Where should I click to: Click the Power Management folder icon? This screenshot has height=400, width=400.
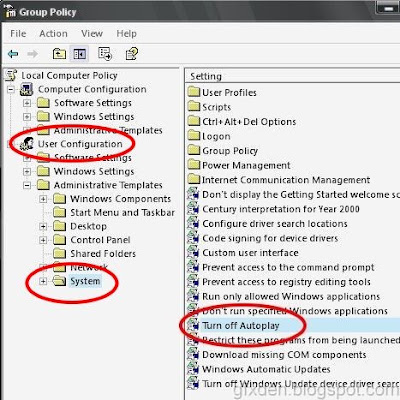(x=194, y=165)
